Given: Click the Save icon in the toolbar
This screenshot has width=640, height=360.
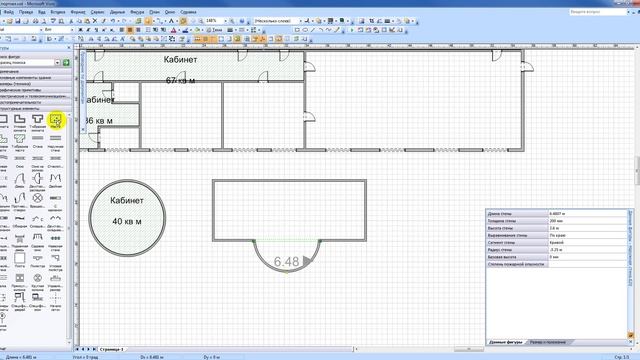Looking at the screenshot, I should (x=18, y=21).
